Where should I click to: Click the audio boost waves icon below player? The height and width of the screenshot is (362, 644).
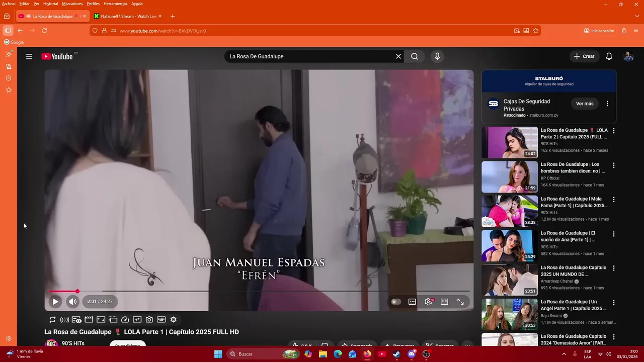tap(64, 320)
